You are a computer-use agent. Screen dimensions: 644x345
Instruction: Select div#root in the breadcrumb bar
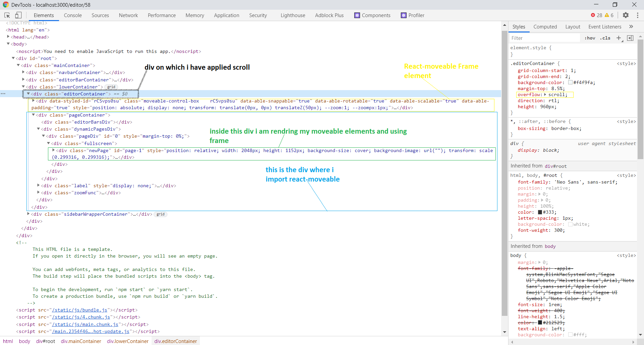point(46,341)
